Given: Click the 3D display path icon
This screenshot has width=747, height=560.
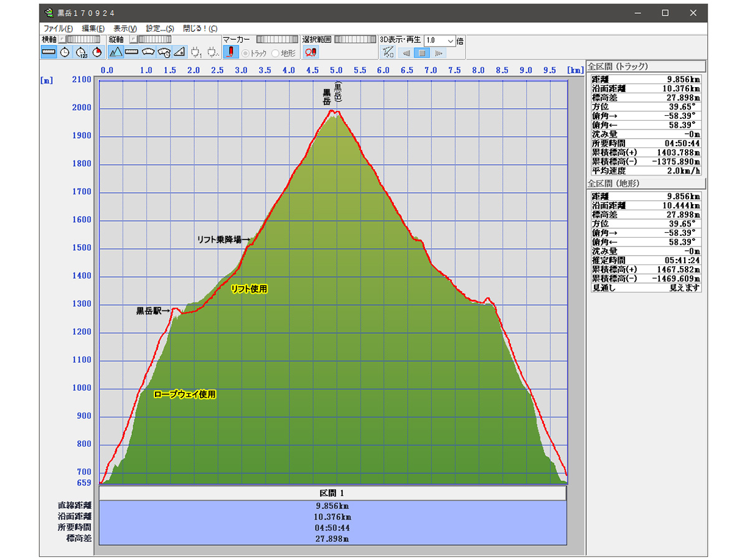Looking at the screenshot, I should tap(388, 52).
